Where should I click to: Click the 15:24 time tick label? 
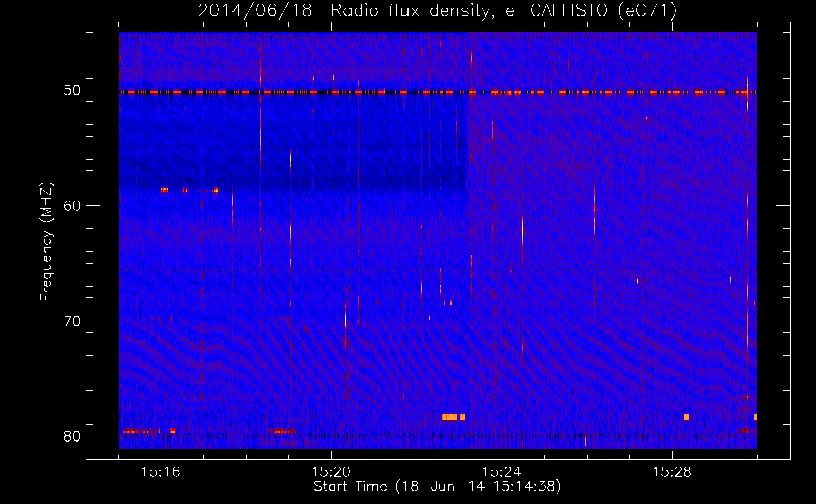click(502, 472)
